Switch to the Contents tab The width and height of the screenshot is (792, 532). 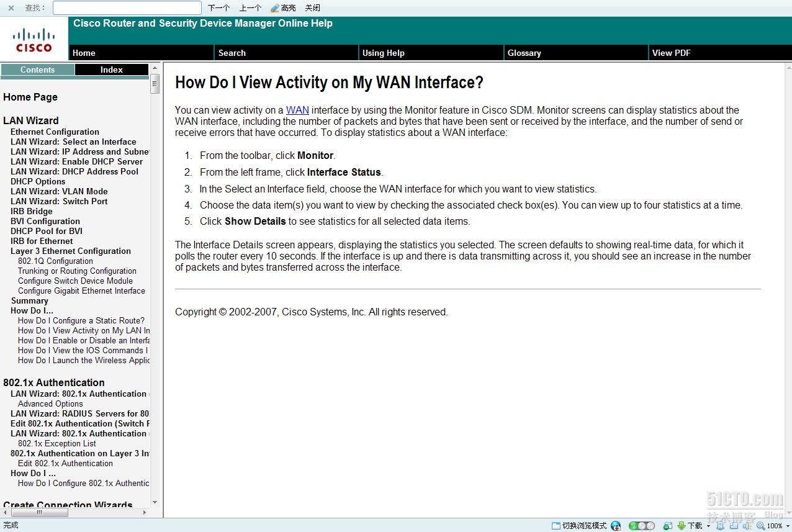(37, 70)
